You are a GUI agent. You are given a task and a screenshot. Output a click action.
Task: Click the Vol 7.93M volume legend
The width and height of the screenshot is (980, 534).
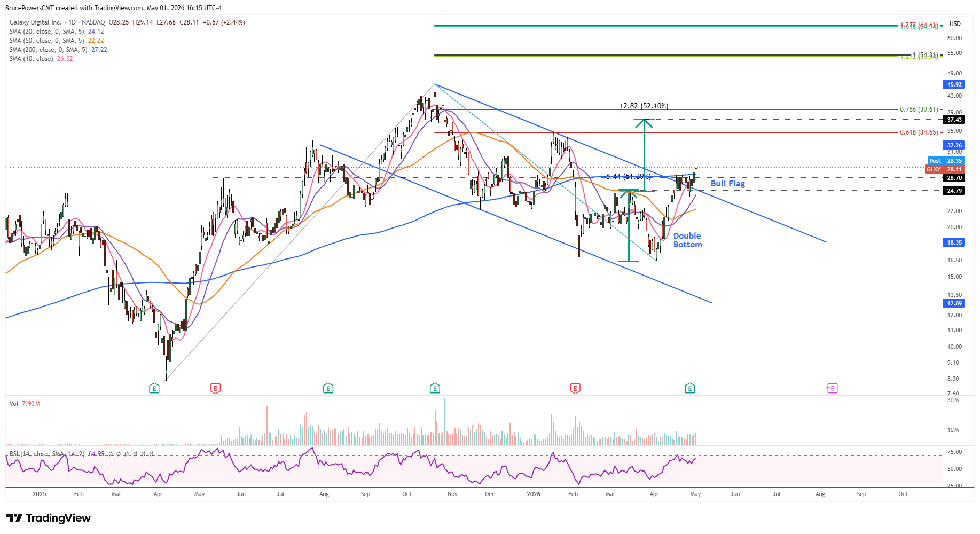[25, 404]
